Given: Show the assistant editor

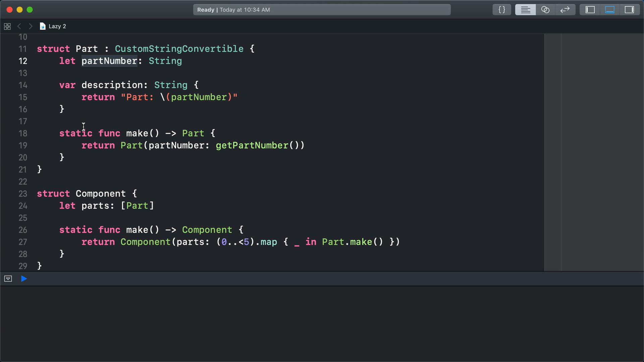Looking at the screenshot, I should [x=545, y=10].
